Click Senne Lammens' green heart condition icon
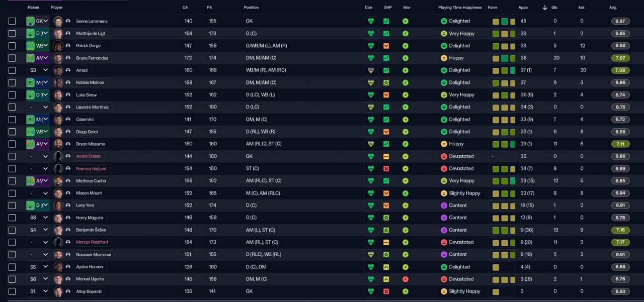The image size is (644, 302). click(x=371, y=21)
